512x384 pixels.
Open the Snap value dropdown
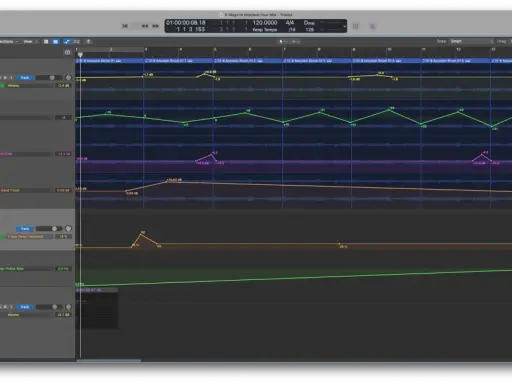click(x=471, y=41)
